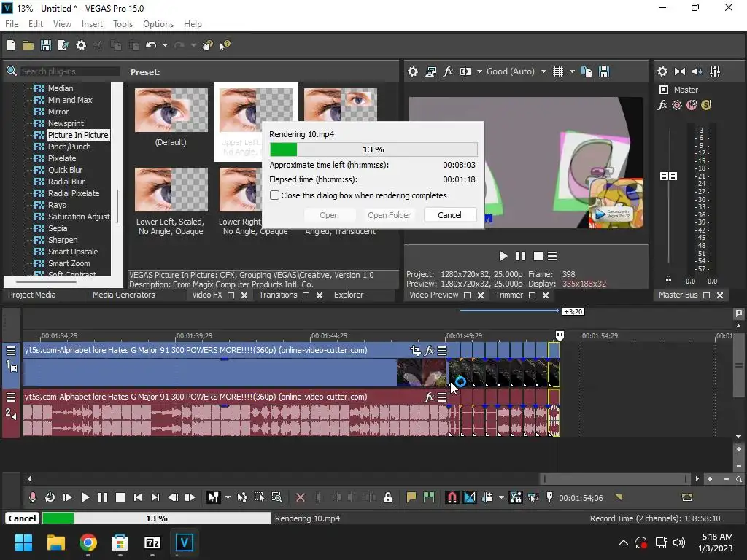
Task: Enable close dialog when rendering completes
Action: (274, 195)
